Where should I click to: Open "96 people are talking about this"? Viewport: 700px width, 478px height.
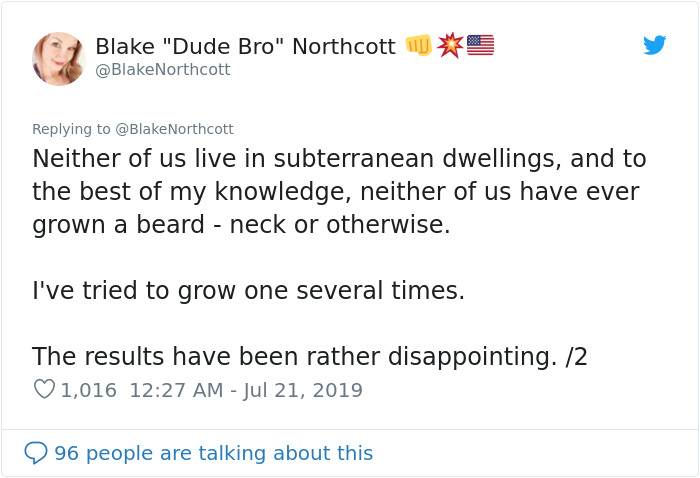213,453
